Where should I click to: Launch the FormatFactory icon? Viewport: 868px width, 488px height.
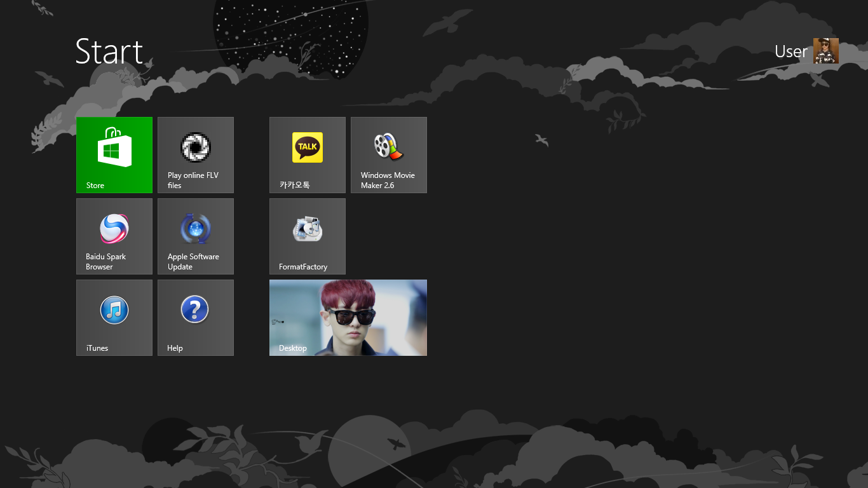tap(308, 229)
